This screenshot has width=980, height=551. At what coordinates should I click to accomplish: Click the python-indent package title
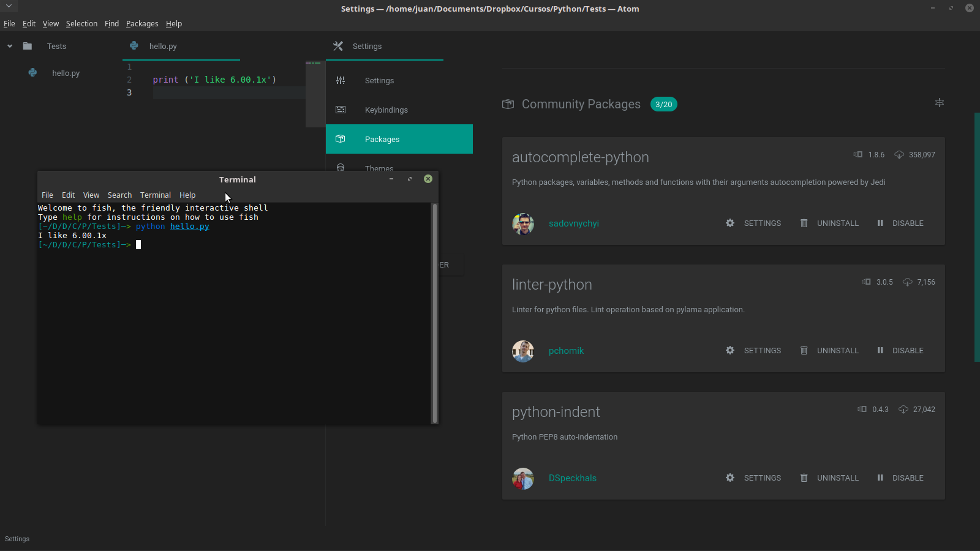coord(556,412)
